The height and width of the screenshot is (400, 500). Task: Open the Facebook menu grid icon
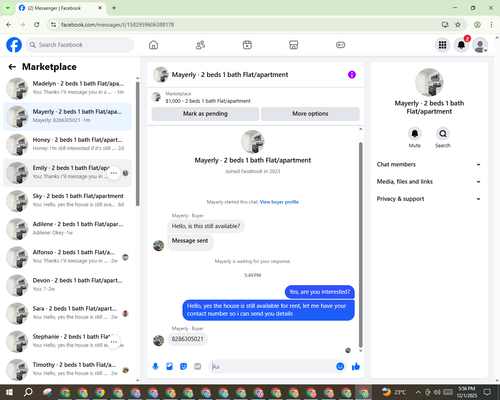(442, 45)
